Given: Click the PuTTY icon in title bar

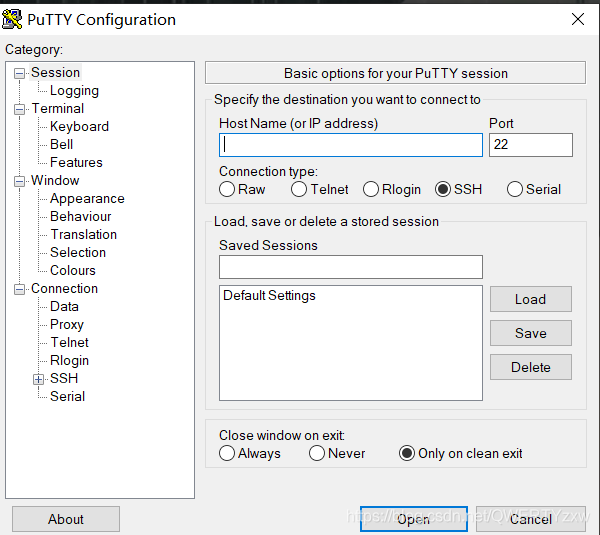Looking at the screenshot, I should click(11, 19).
